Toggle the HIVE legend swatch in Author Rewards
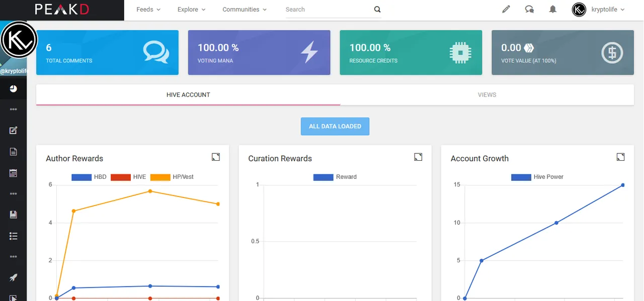This screenshot has height=301, width=644. (x=120, y=177)
